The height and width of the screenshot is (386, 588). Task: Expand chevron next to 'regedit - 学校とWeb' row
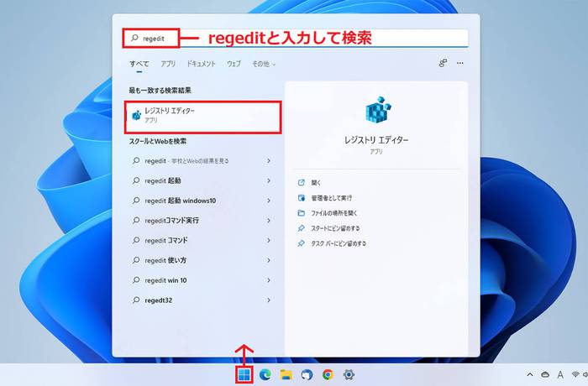pyautogui.click(x=269, y=161)
